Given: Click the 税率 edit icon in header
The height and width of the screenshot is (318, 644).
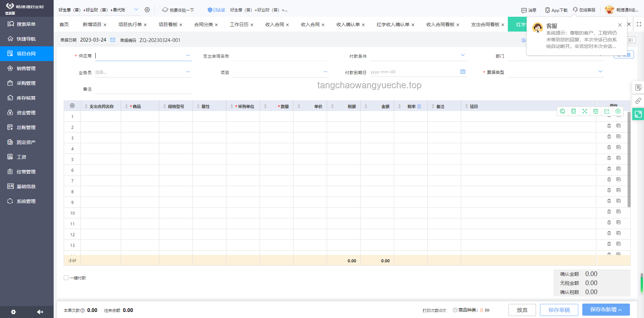Looking at the screenshot, I should (x=419, y=106).
